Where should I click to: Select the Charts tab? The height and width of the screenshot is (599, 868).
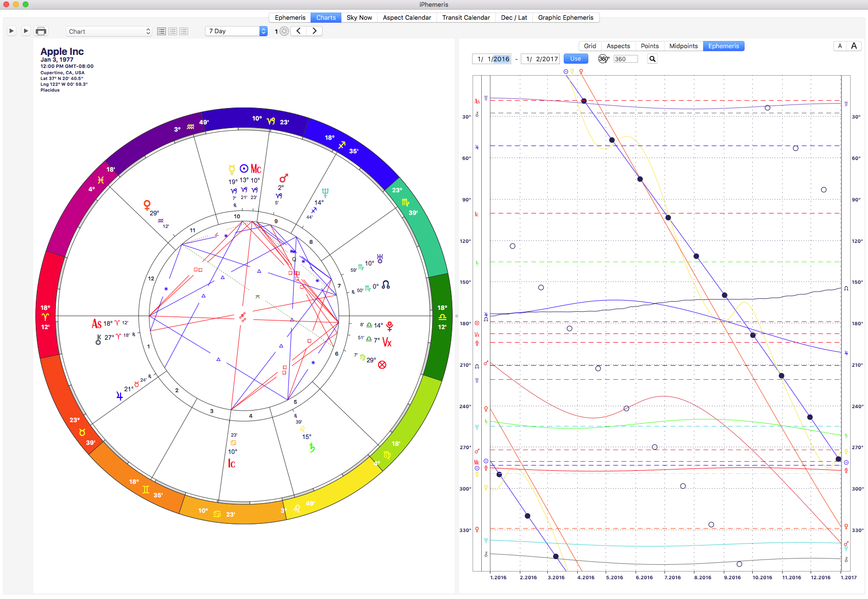(326, 17)
